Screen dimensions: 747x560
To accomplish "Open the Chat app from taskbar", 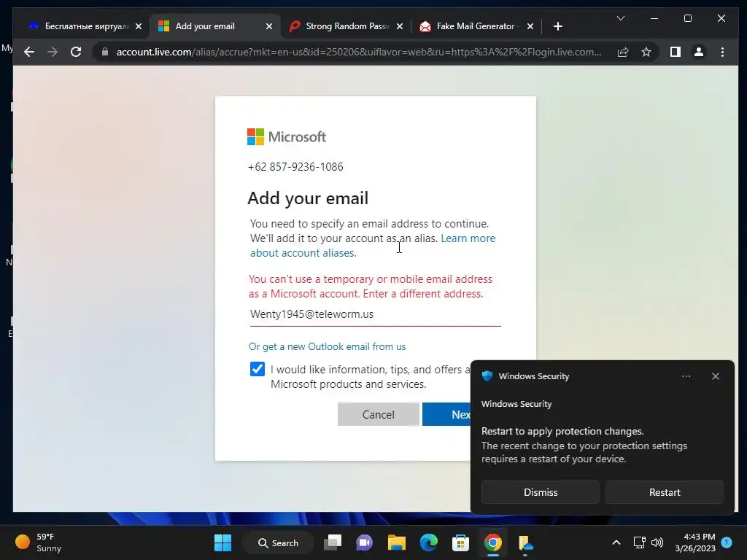I will pos(365,542).
